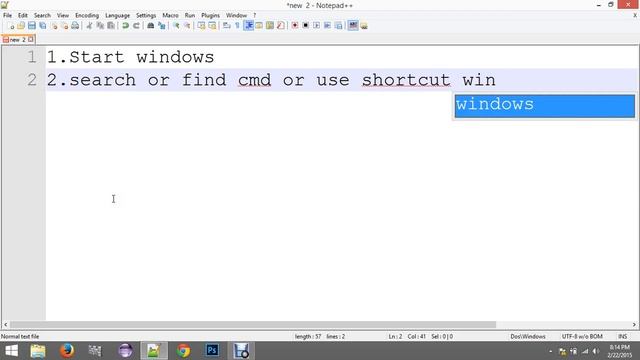Click the Document Map toolbar icon
The width and height of the screenshot is (640, 360).
pyautogui.click(x=270, y=26)
